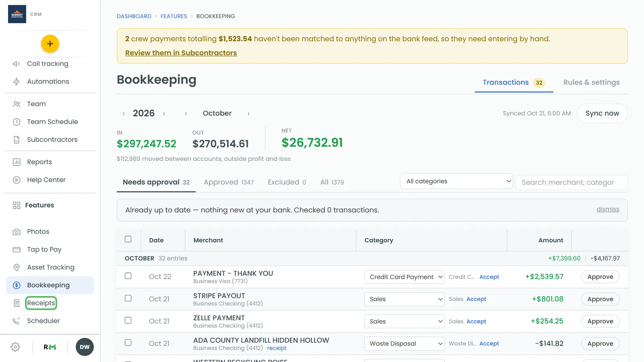Screen dimensions: 644x362
Task: Click the Receipts icon in sidebar
Action: pyautogui.click(x=17, y=303)
